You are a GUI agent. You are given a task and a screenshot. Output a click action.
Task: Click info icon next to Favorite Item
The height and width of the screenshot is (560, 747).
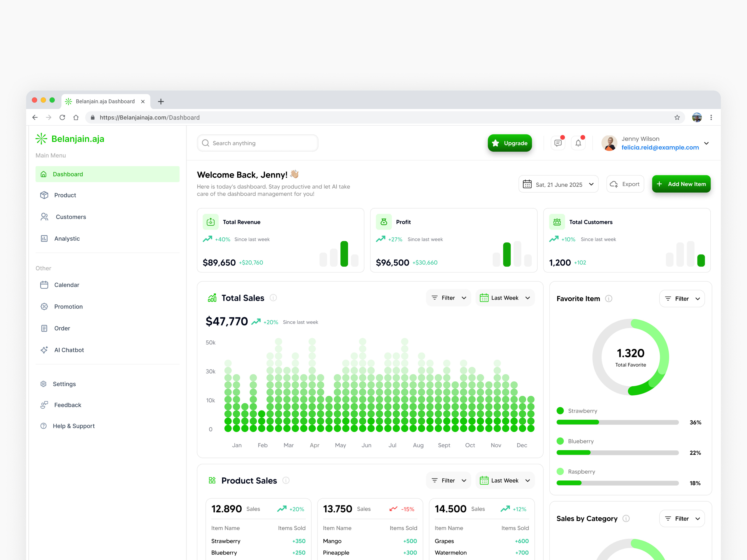pos(609,298)
